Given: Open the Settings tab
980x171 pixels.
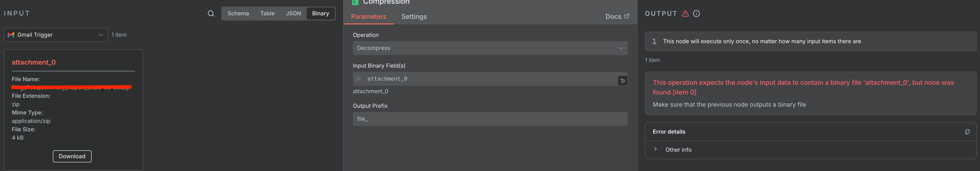Looking at the screenshot, I should click(x=414, y=17).
